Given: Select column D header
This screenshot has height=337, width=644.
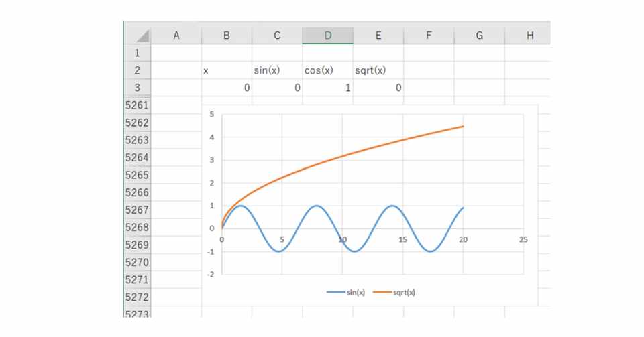Looking at the screenshot, I should pos(327,36).
